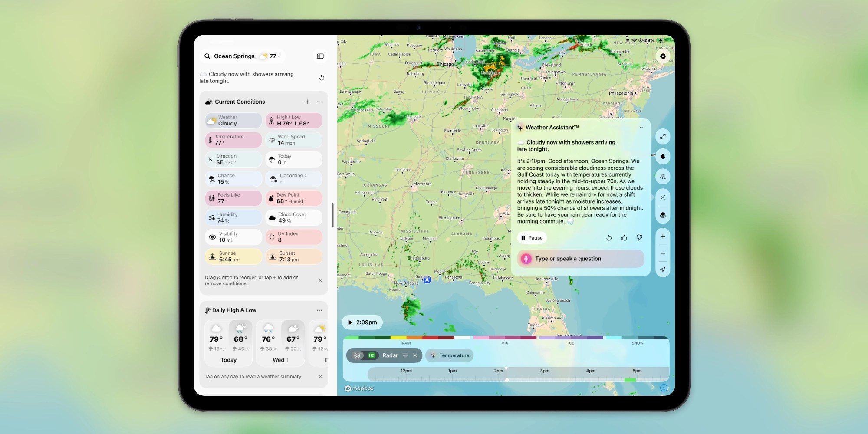
Task: Focus the Type or speak a question field
Action: [x=581, y=259]
